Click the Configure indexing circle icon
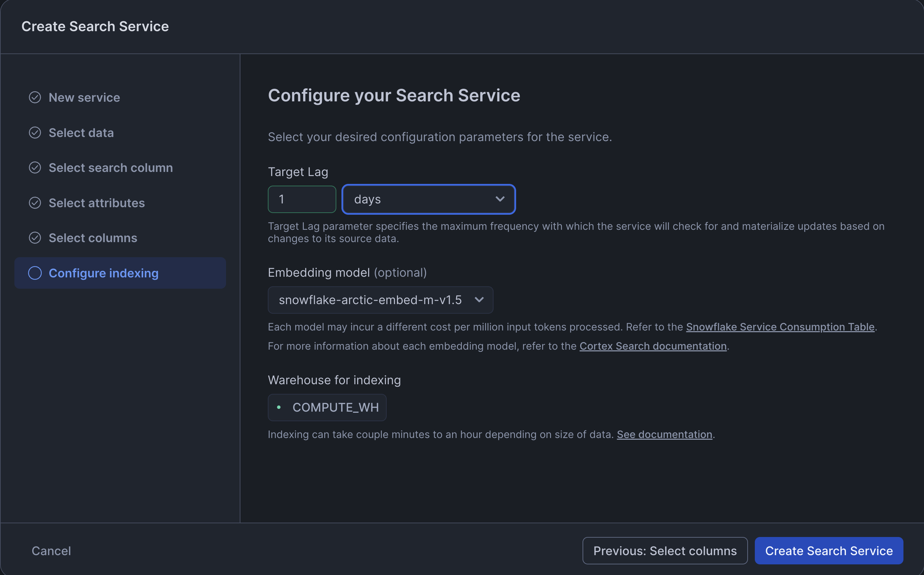This screenshot has height=575, width=924. [x=35, y=273]
